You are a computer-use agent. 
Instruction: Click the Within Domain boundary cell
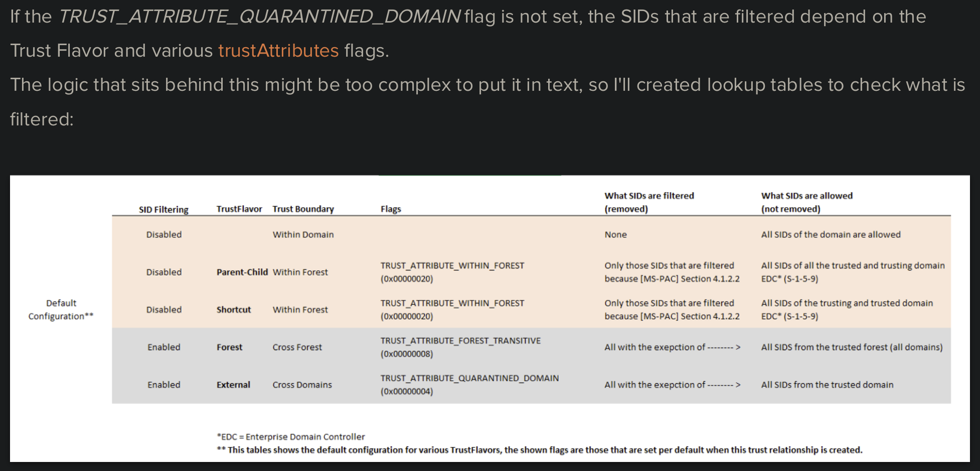pyautogui.click(x=303, y=234)
